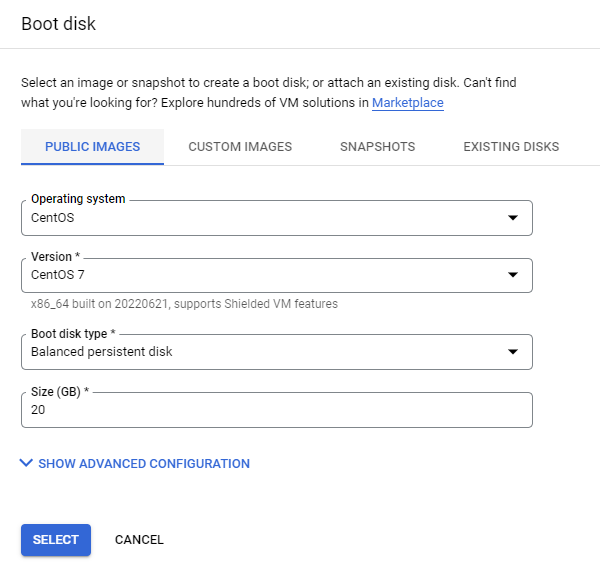Click the Boot disk type arrow icon

(513, 352)
